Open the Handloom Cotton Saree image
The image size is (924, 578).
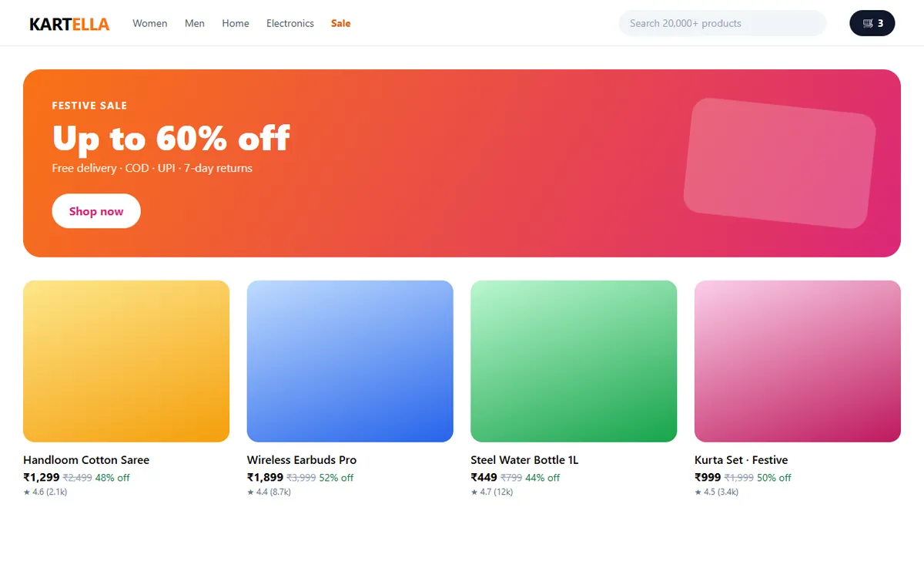pos(126,361)
